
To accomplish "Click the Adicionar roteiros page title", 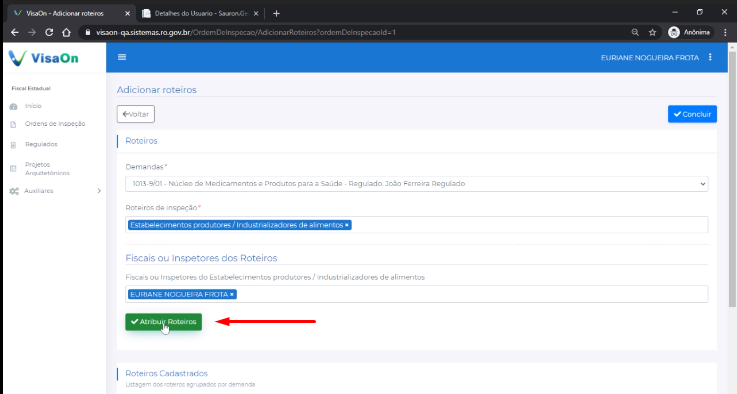I will (x=157, y=90).
